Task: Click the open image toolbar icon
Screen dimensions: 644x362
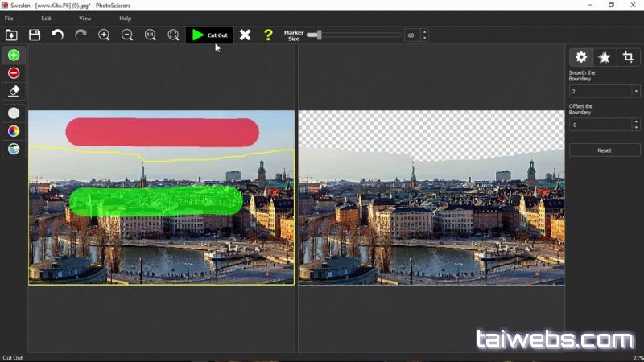Action: (11, 35)
